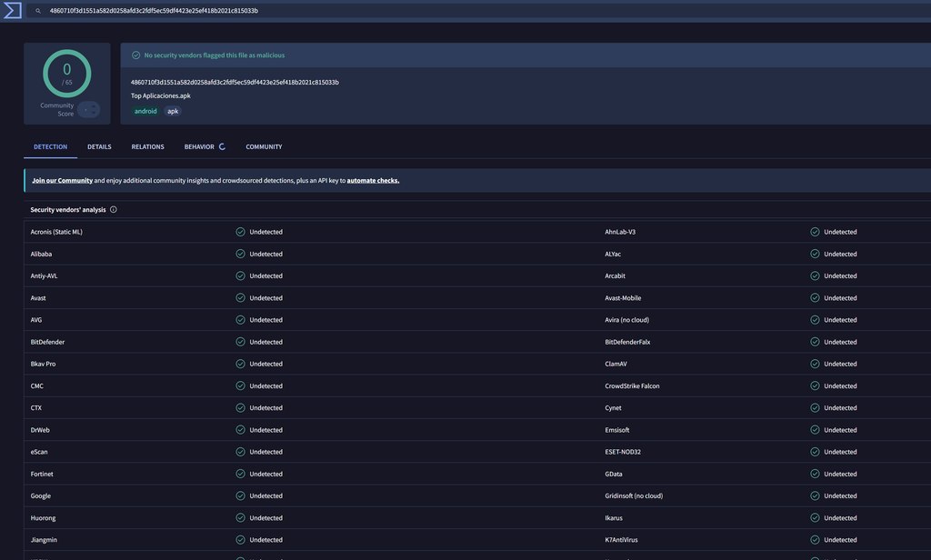Open the Community tab
The height and width of the screenshot is (560, 931).
point(264,146)
